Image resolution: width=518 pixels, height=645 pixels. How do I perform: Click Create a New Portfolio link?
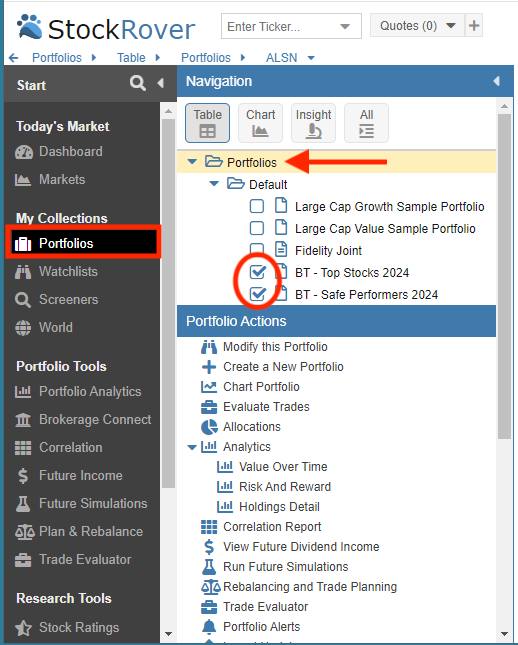(x=283, y=367)
